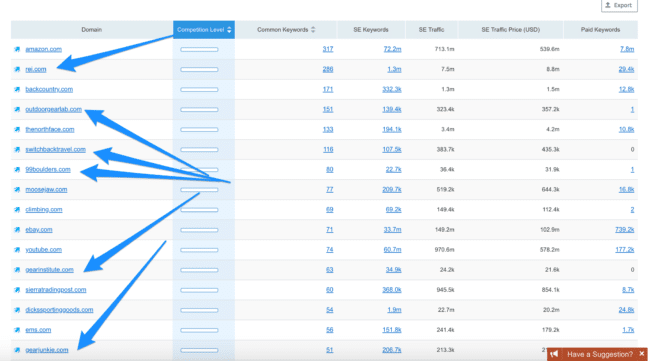
Task: Open the thenorthface.com domain link
Action: (x=50, y=130)
